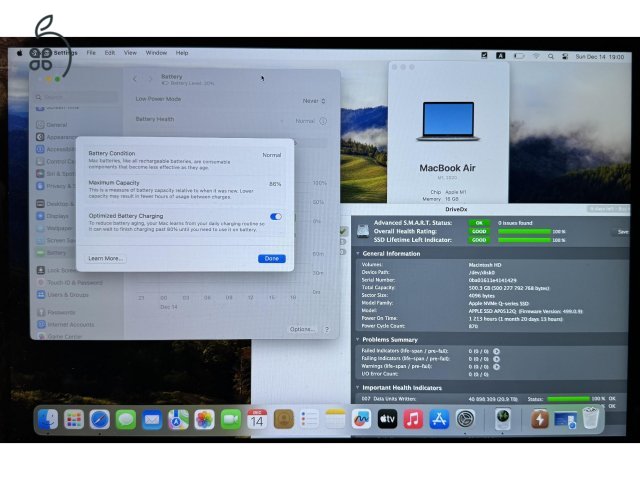Viewport: 640px width, 480px height.
Task: Click the arrow next to Warnings row
Action: (496, 367)
